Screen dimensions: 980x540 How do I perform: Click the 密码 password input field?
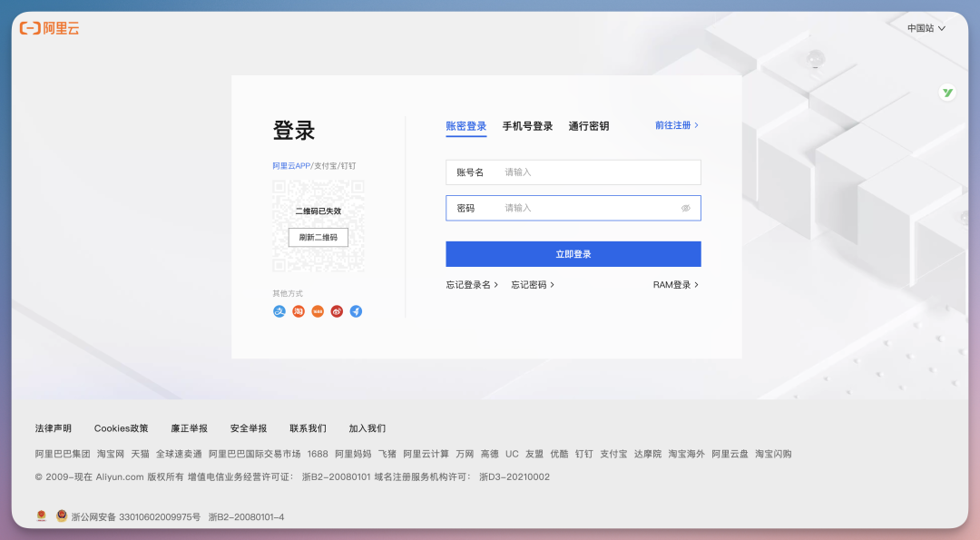(581, 208)
